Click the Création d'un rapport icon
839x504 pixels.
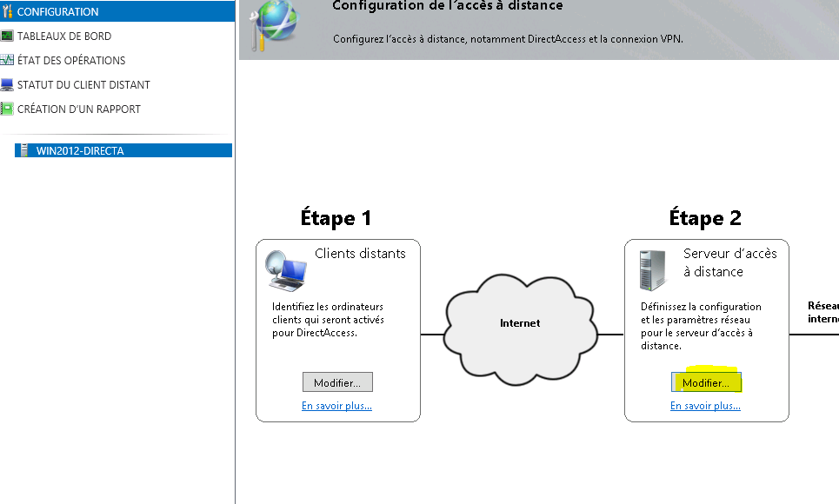(x=7, y=109)
